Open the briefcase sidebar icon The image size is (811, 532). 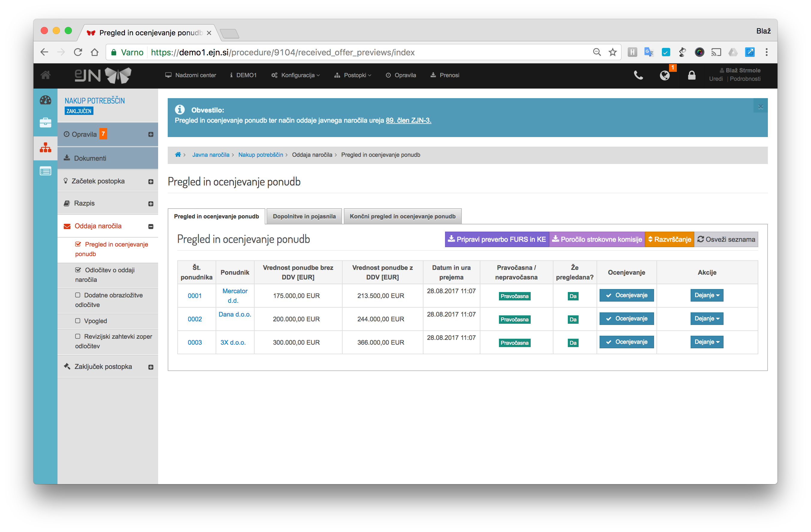coord(45,123)
